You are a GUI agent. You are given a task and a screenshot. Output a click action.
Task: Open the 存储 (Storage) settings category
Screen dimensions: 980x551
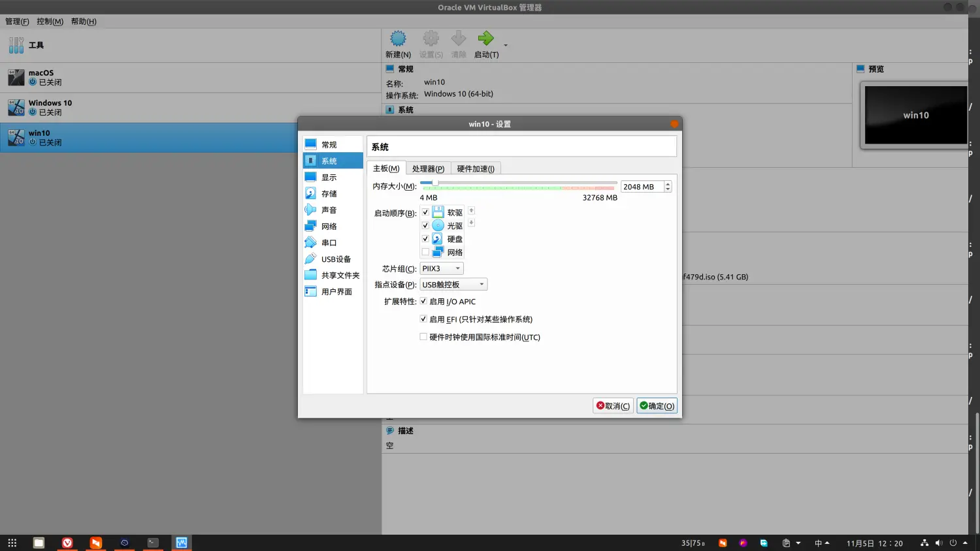coord(329,194)
